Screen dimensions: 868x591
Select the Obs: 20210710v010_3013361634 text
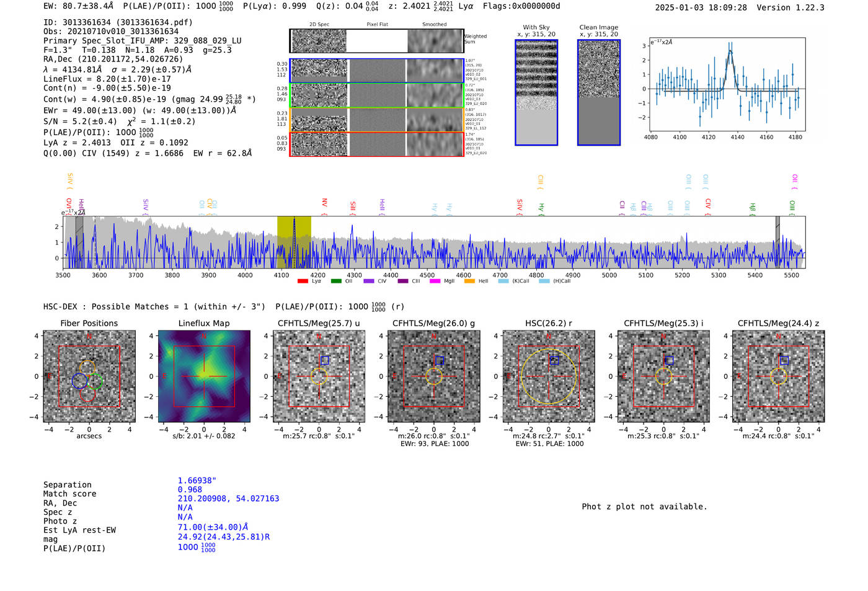point(111,32)
